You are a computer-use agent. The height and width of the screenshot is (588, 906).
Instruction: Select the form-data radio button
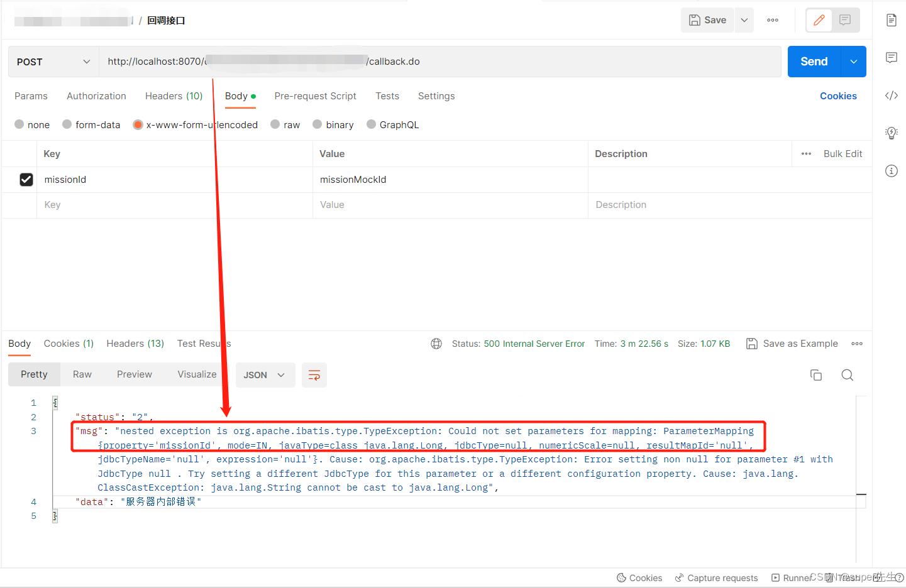[67, 124]
